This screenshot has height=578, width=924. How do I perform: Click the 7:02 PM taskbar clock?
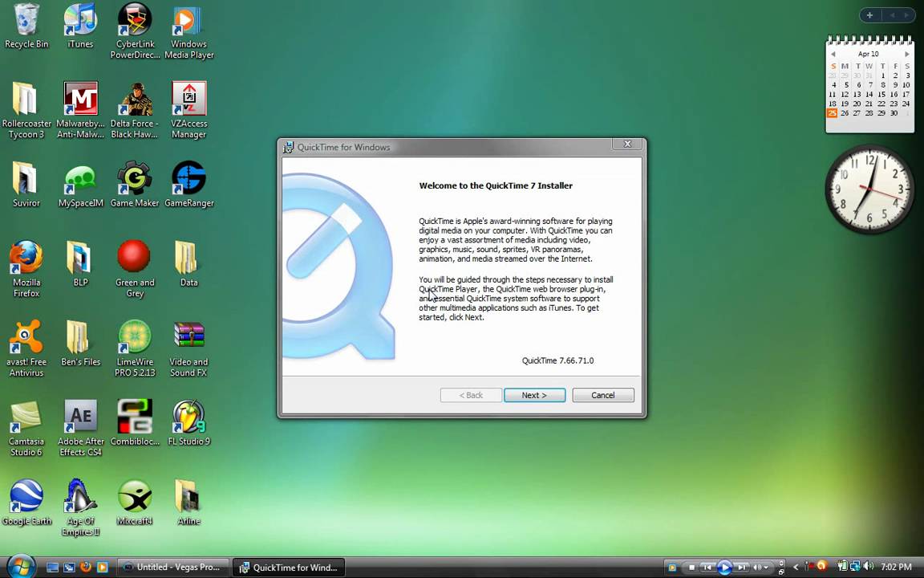896,568
